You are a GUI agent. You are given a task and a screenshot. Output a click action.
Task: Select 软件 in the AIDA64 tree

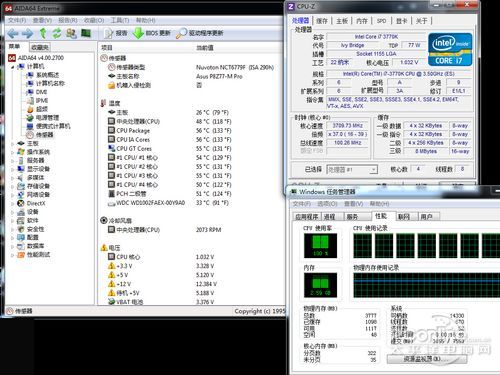[28, 220]
